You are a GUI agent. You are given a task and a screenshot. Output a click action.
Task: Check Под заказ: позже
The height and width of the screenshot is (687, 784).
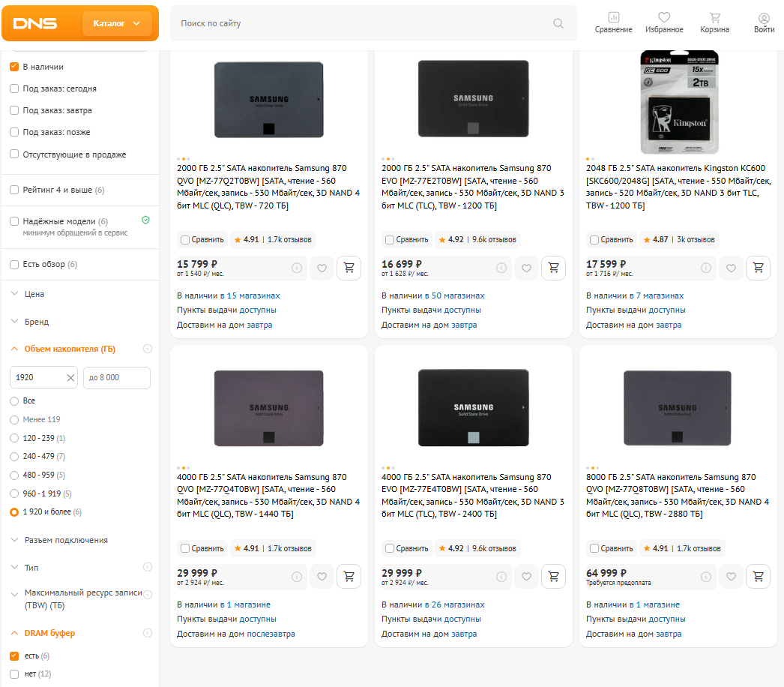pyautogui.click(x=14, y=132)
